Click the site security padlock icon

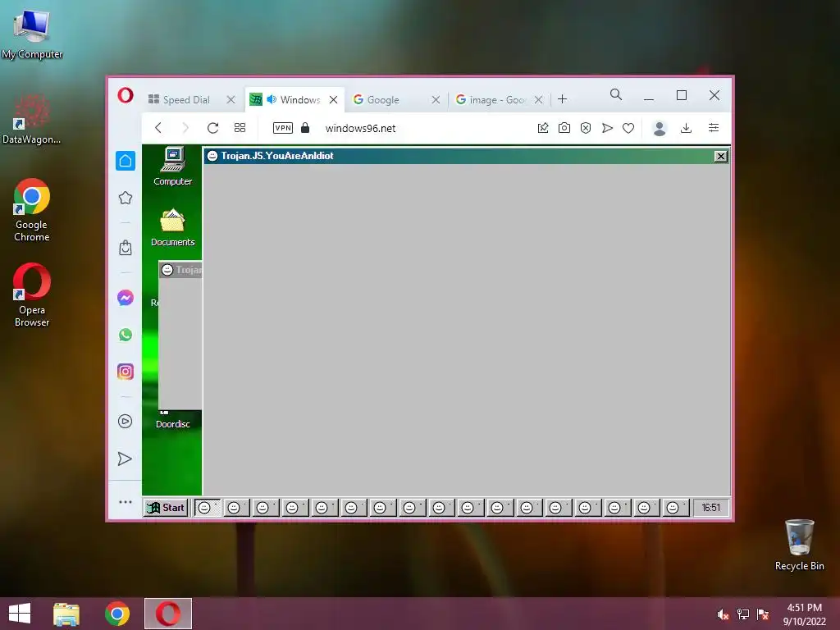click(x=305, y=127)
